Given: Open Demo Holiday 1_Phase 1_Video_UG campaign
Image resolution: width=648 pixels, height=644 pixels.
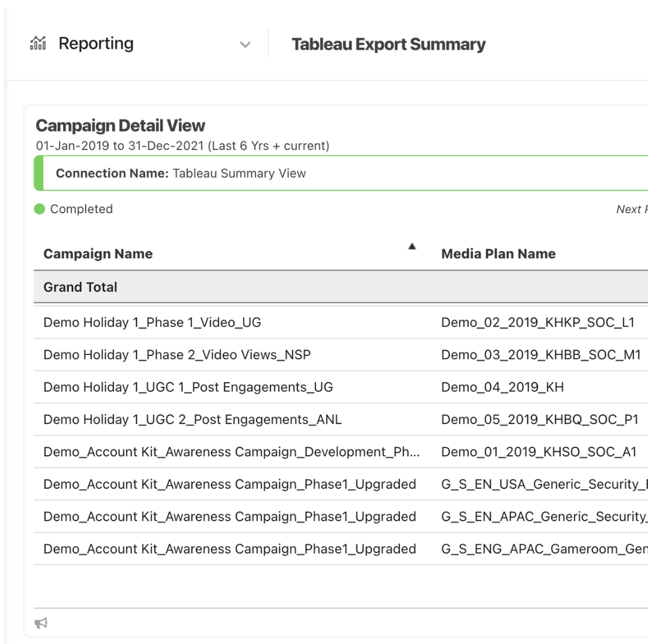Looking at the screenshot, I should (x=152, y=323).
